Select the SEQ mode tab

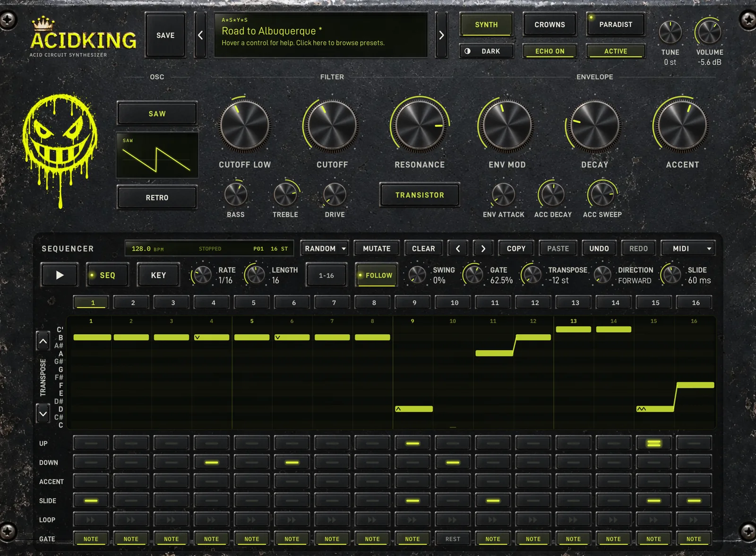[x=107, y=275]
